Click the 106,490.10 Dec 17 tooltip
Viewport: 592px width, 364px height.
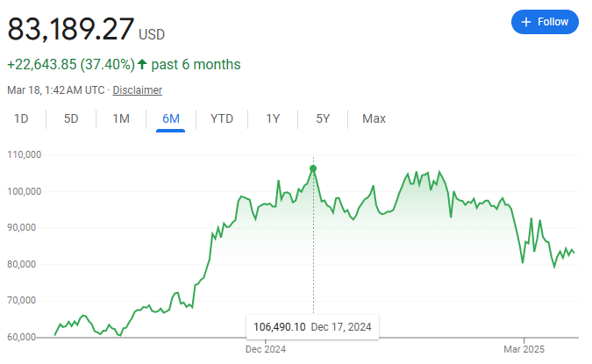point(312,327)
